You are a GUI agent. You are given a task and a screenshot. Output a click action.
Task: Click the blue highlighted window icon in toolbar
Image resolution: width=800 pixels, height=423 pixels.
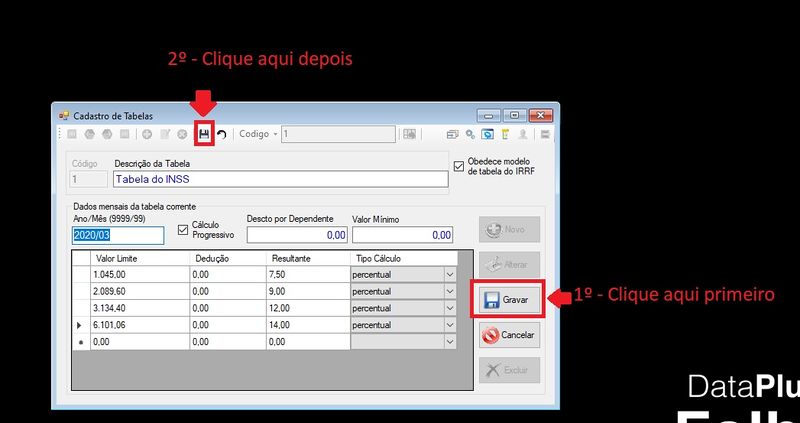click(488, 135)
